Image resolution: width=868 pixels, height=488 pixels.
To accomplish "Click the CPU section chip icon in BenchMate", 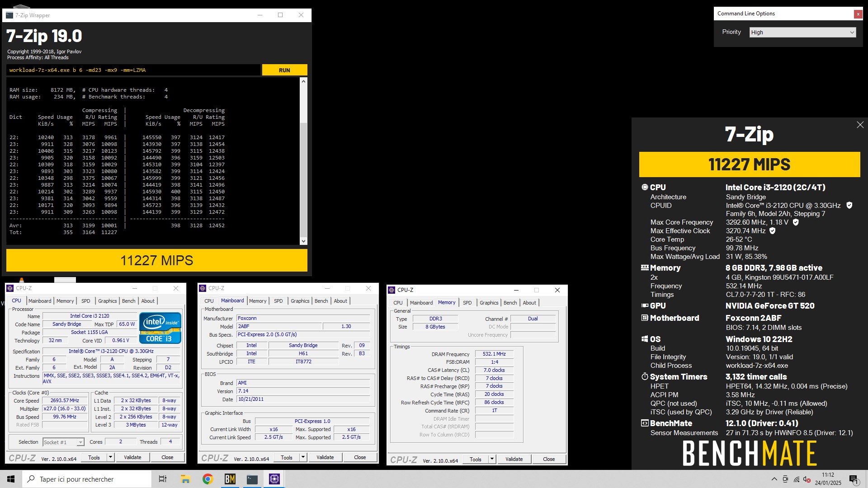I will tap(645, 187).
